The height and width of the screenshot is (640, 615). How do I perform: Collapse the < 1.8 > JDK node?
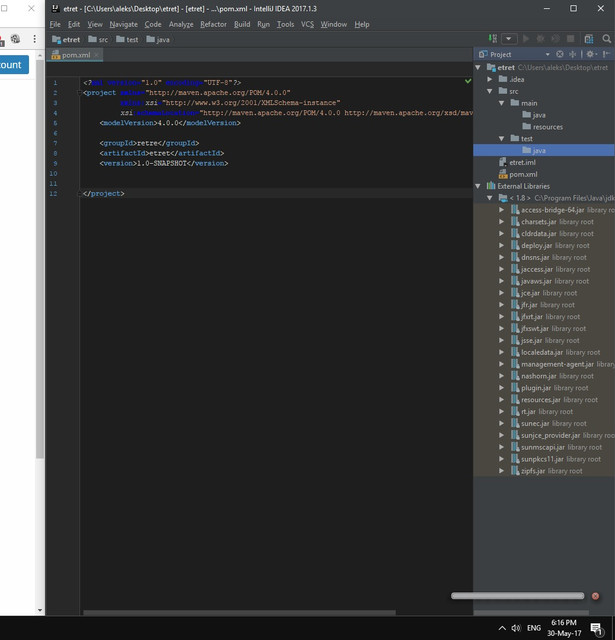click(490, 198)
